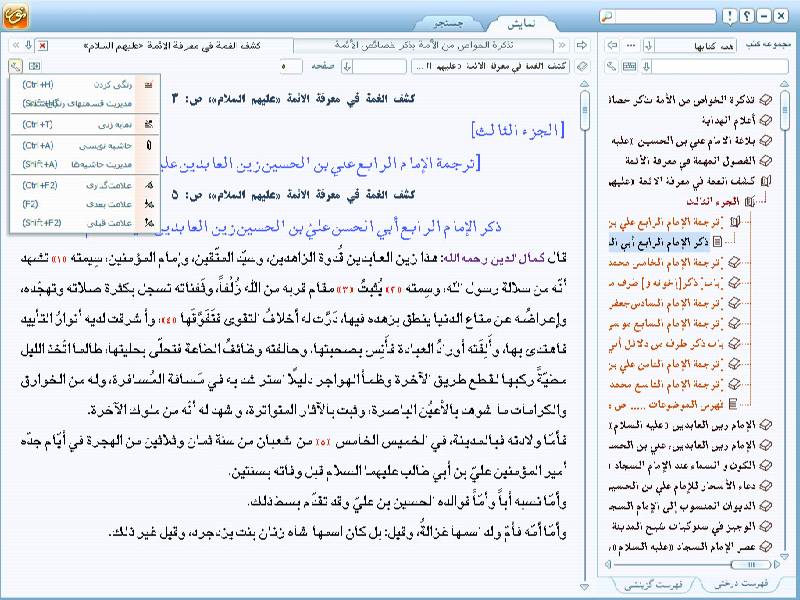Click the right-arrow forward navigation button
Viewport: 800px width, 600px height.
582,45
